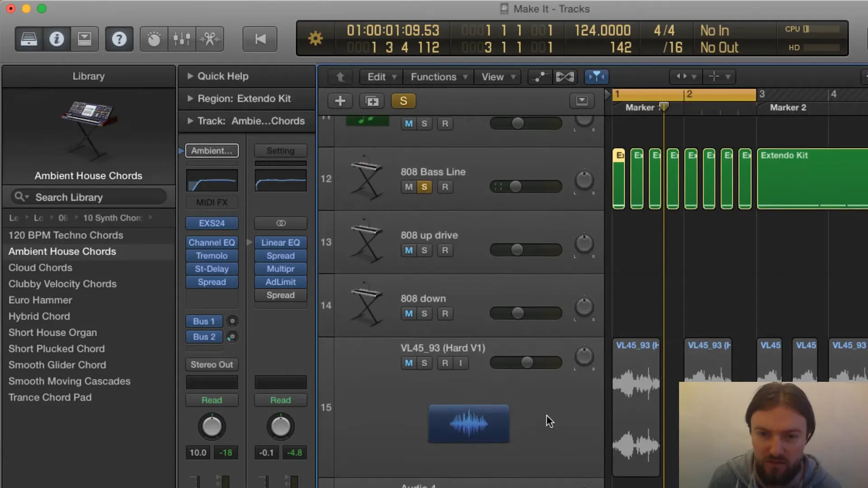The width and height of the screenshot is (868, 488).
Task: Select the mixer/fader panel icon
Action: (x=182, y=39)
